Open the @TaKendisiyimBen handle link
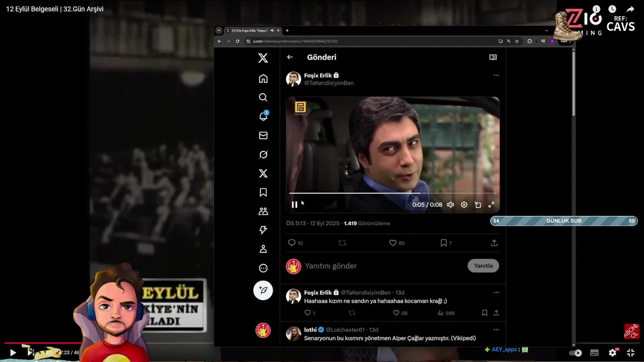Image resolution: width=644 pixels, height=362 pixels. pyautogui.click(x=329, y=83)
